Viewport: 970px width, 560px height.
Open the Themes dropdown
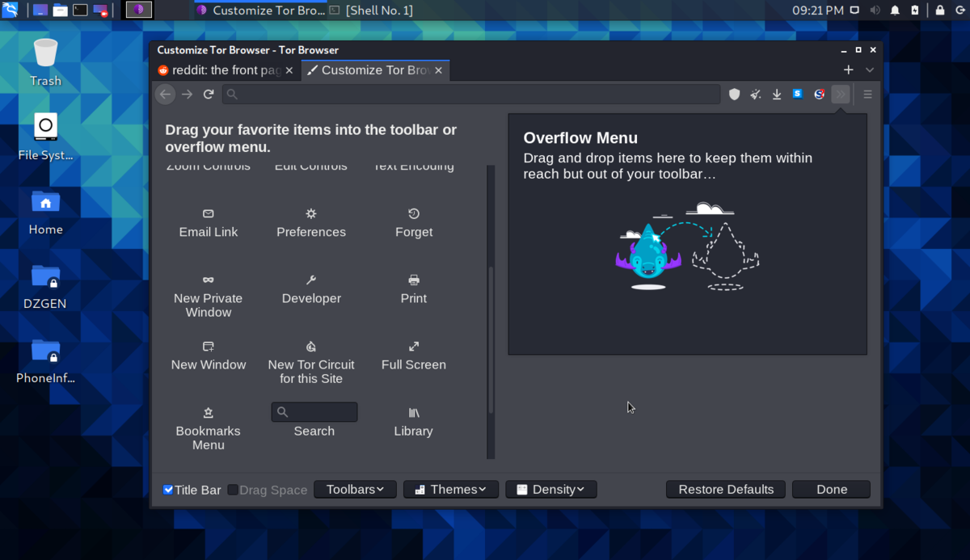451,490
